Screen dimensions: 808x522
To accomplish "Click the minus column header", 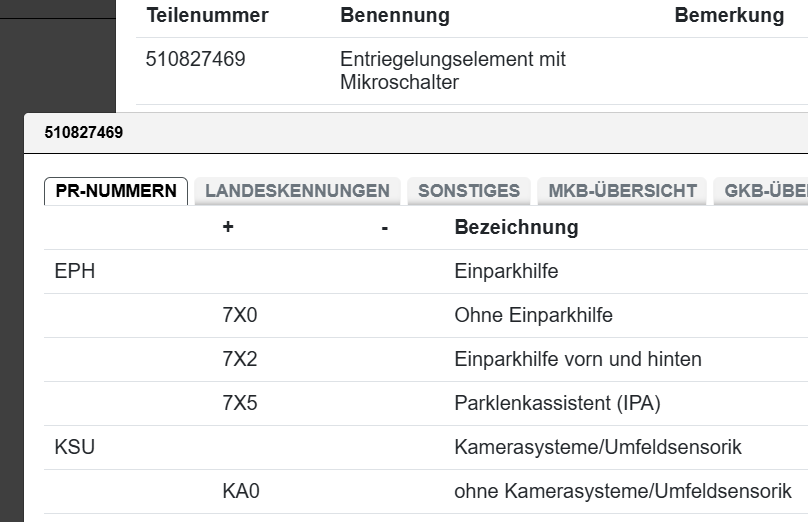I will point(385,227).
